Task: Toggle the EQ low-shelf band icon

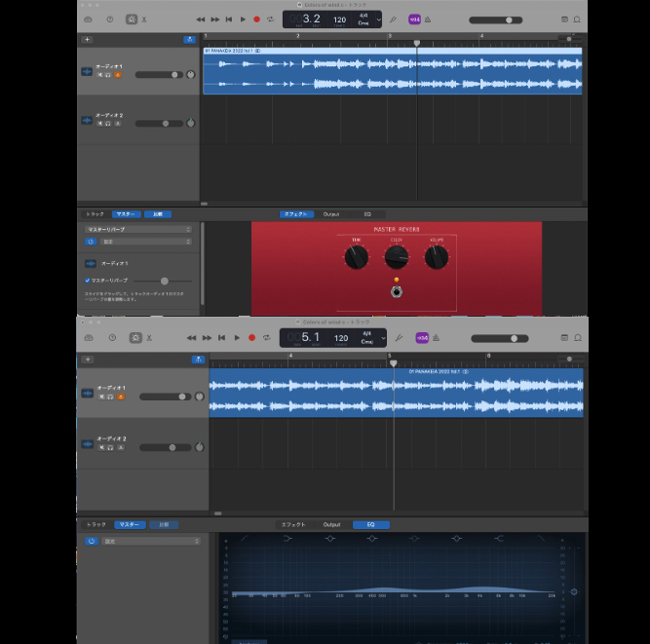Action: 287,539
